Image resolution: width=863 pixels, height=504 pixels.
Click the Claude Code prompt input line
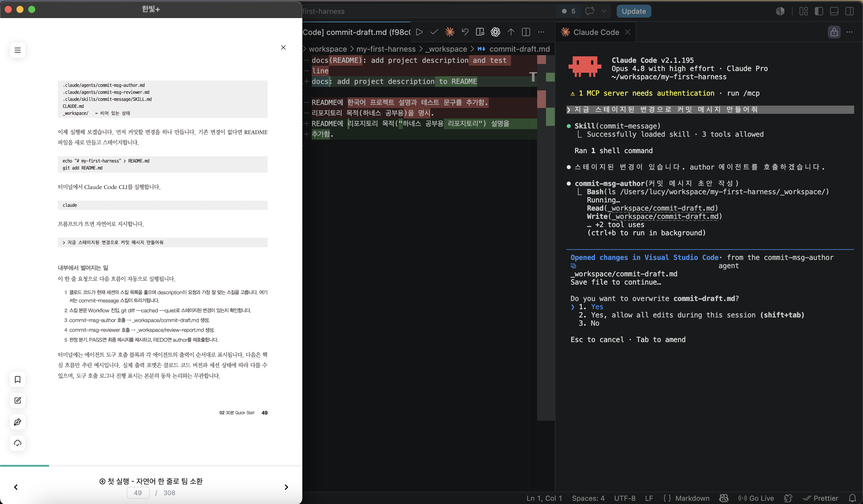(x=710, y=110)
